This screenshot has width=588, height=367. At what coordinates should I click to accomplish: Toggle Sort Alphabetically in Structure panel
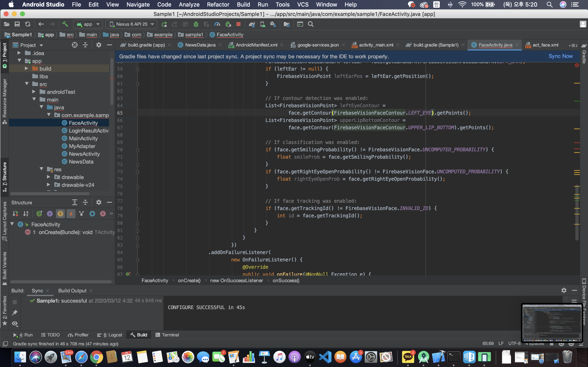tap(26, 214)
